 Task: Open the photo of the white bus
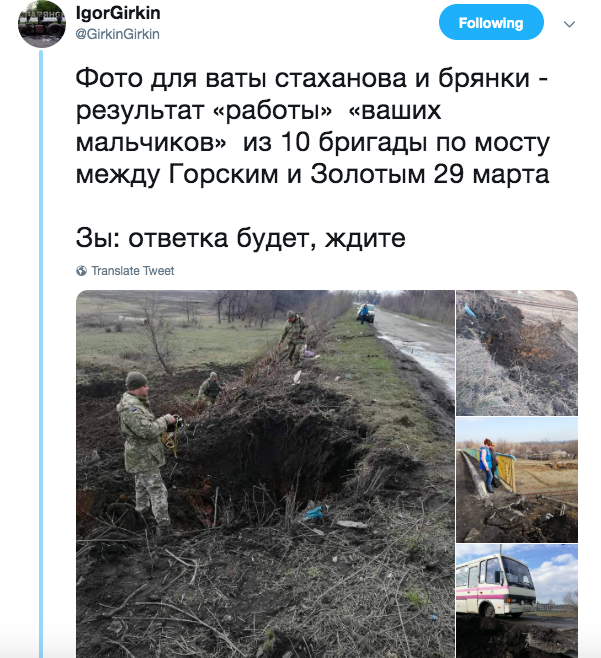[517, 601]
